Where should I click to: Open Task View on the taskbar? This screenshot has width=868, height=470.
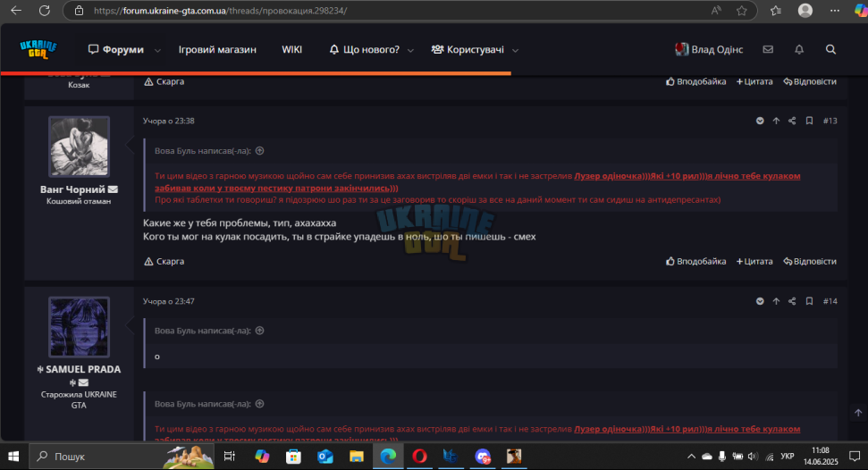pyautogui.click(x=229, y=457)
